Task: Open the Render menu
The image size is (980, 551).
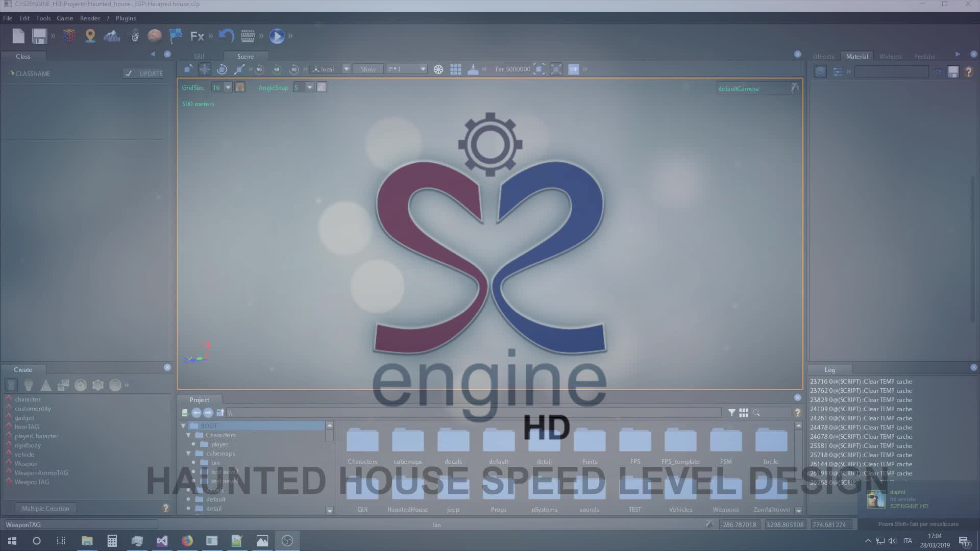Action: 90,18
